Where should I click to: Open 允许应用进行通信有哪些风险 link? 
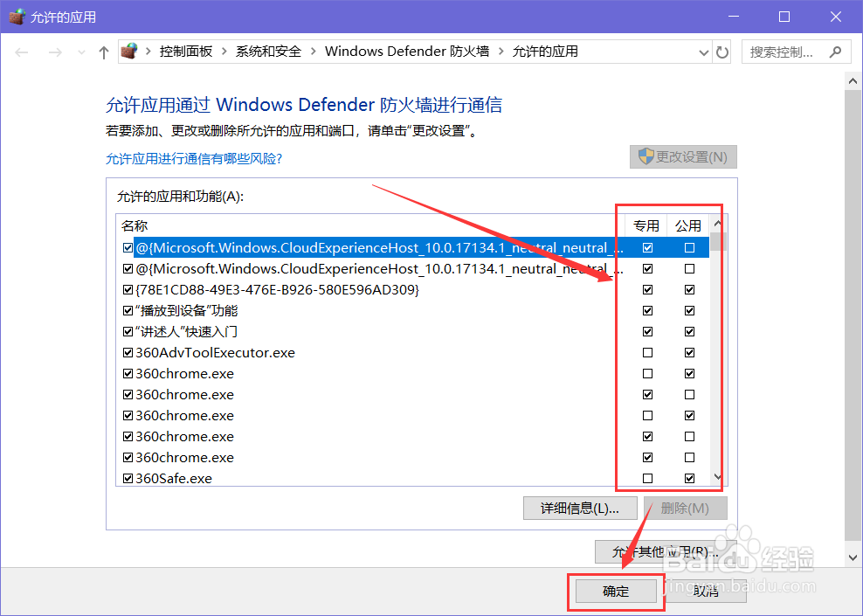pyautogui.click(x=194, y=158)
